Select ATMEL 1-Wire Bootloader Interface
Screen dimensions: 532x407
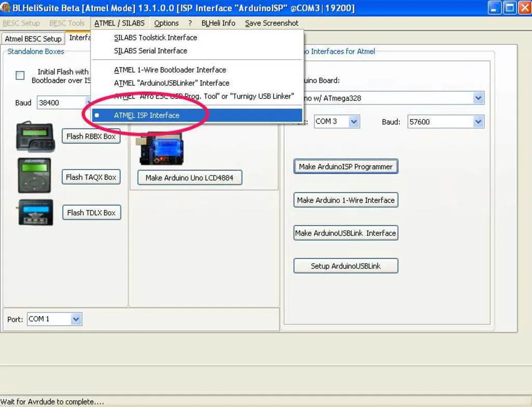(x=170, y=70)
